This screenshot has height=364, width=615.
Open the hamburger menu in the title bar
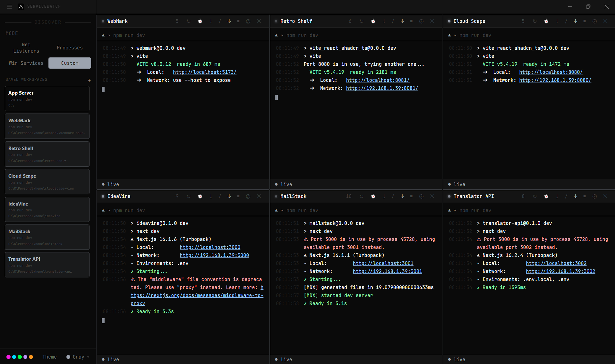10,7
